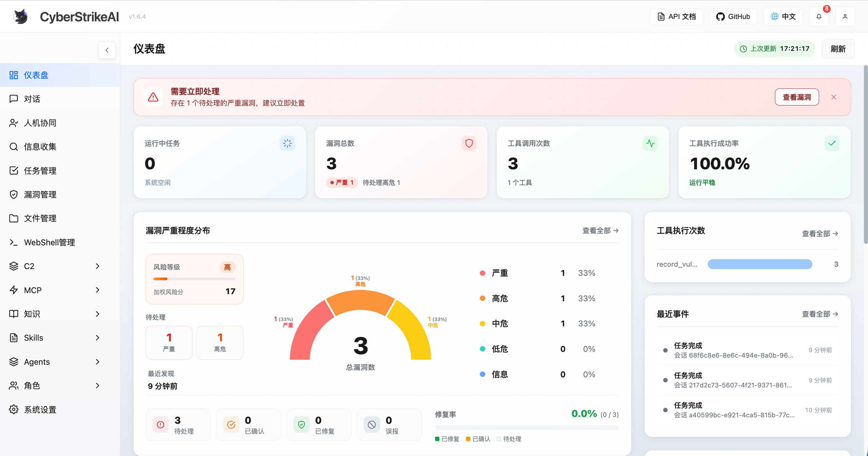Open 人机协同 in the sidebar
The image size is (868, 456).
tap(60, 123)
